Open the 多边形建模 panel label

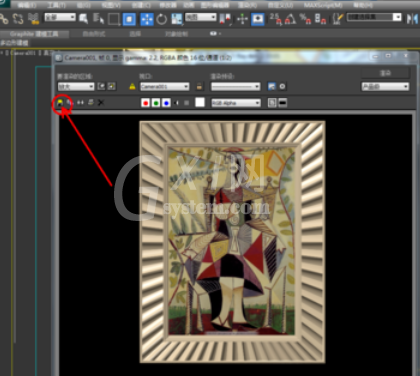point(15,43)
